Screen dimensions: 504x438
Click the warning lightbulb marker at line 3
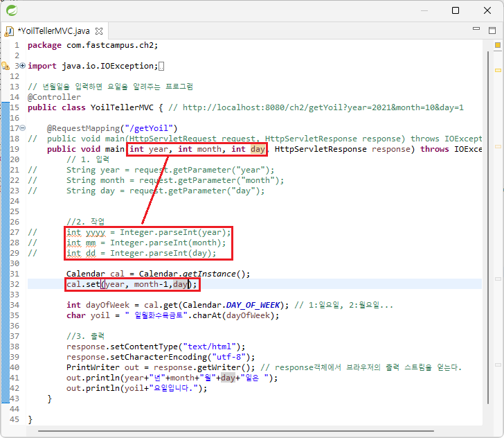pyautogui.click(x=6, y=66)
